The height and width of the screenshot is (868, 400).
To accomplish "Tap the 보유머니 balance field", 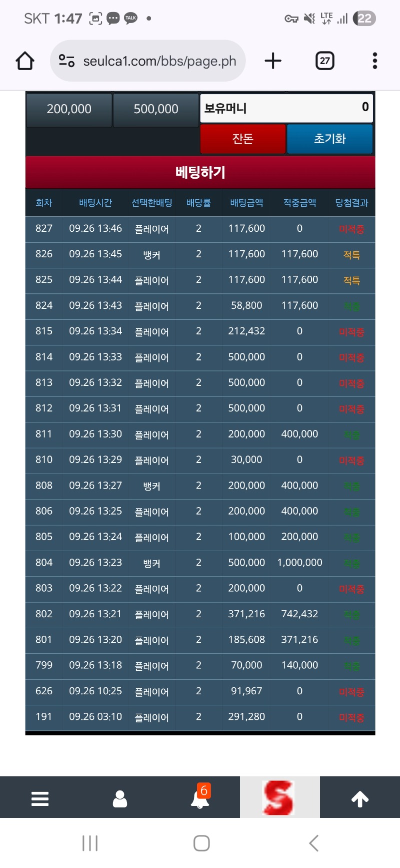I will 286,108.
